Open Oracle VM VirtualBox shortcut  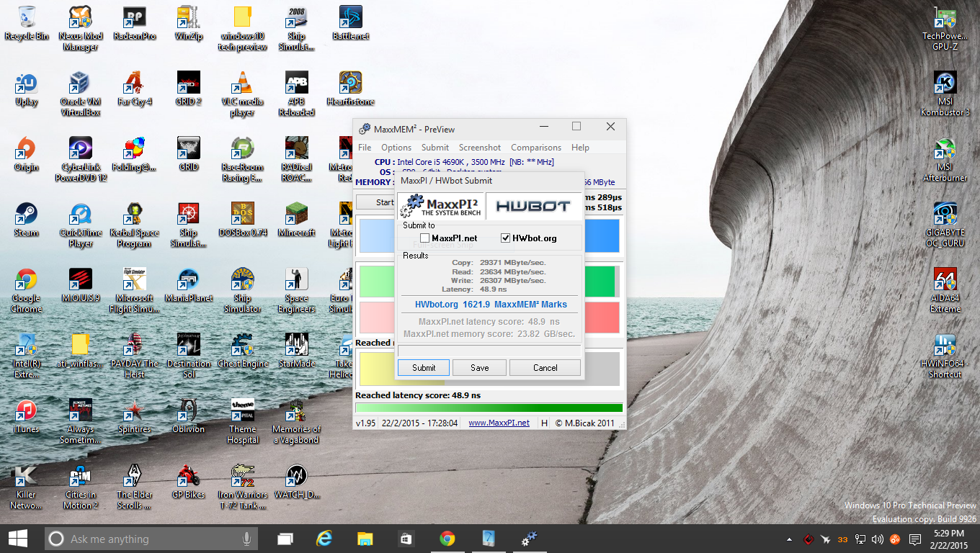coord(80,94)
